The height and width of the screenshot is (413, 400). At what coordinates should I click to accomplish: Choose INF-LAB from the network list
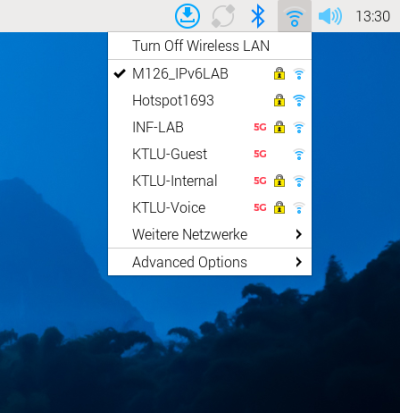210,127
